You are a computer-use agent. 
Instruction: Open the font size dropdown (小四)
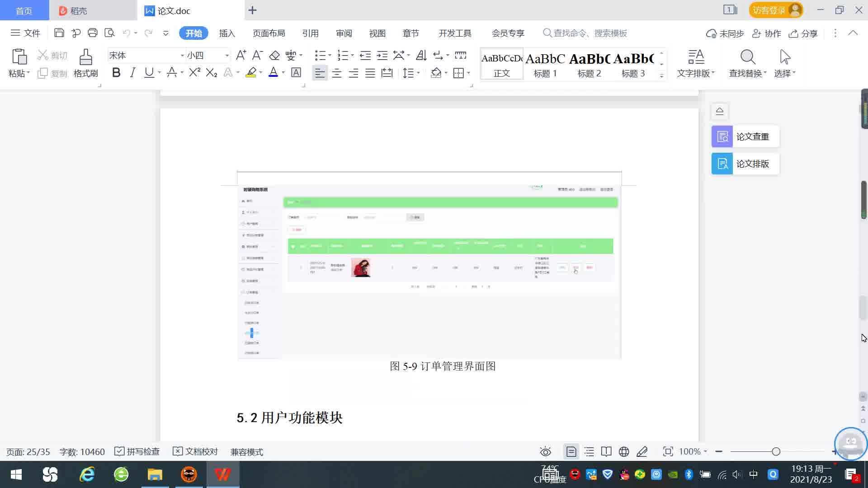click(227, 56)
